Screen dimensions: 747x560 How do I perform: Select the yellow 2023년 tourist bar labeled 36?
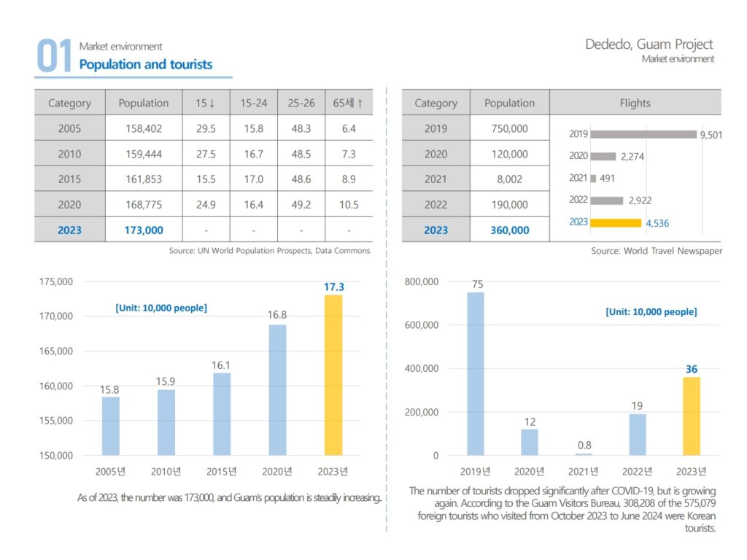click(692, 416)
